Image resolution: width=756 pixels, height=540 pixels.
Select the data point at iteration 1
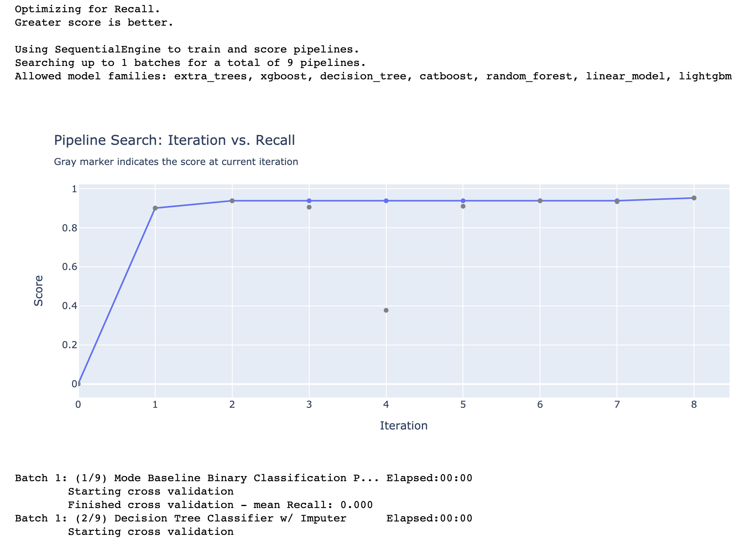pyautogui.click(x=155, y=208)
